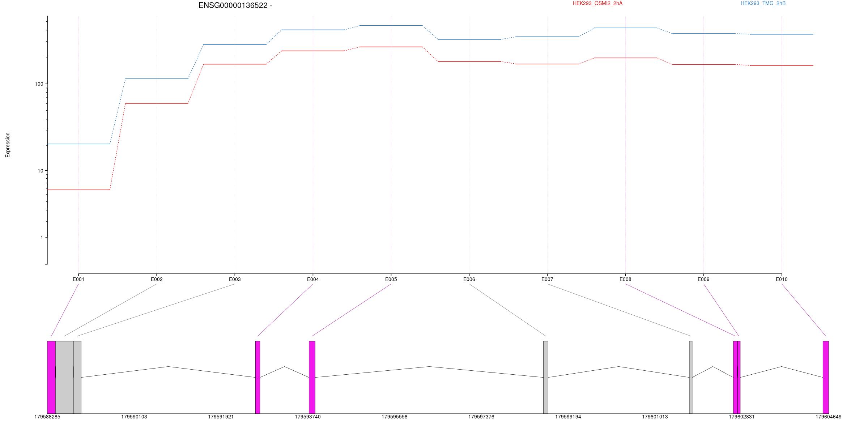Screen dimensions: 868x434
Task: Click genomic coordinate 179602831
Action: [742, 417]
